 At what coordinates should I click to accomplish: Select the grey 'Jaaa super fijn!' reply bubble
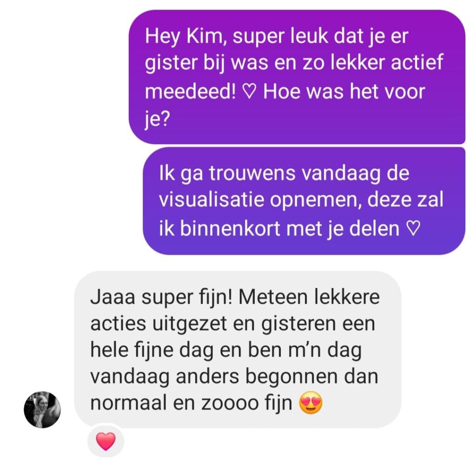click(x=238, y=350)
